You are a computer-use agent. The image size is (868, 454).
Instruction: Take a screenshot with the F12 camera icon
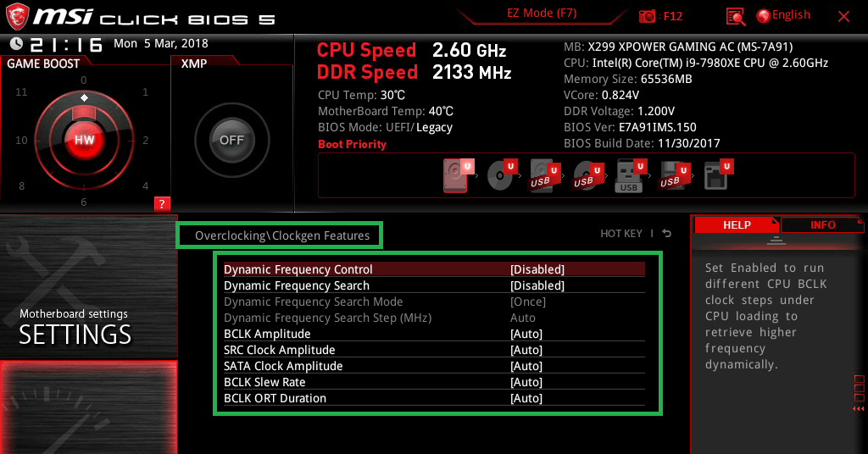point(647,17)
